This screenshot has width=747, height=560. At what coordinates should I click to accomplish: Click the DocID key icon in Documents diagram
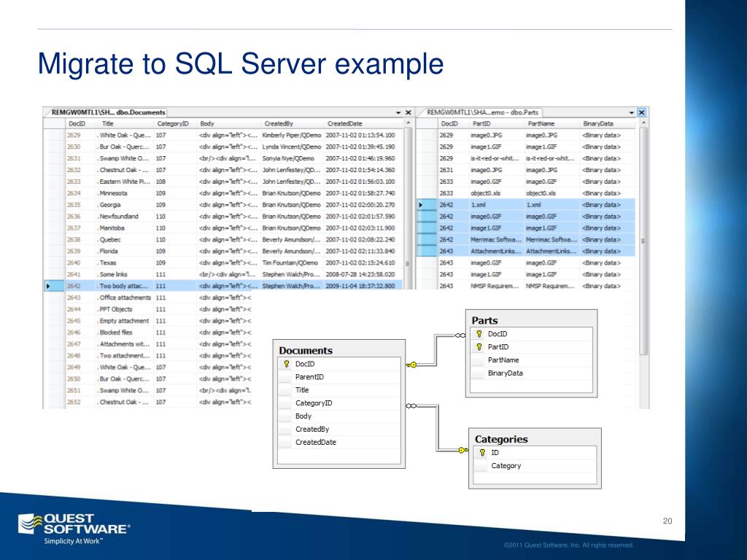click(286, 364)
